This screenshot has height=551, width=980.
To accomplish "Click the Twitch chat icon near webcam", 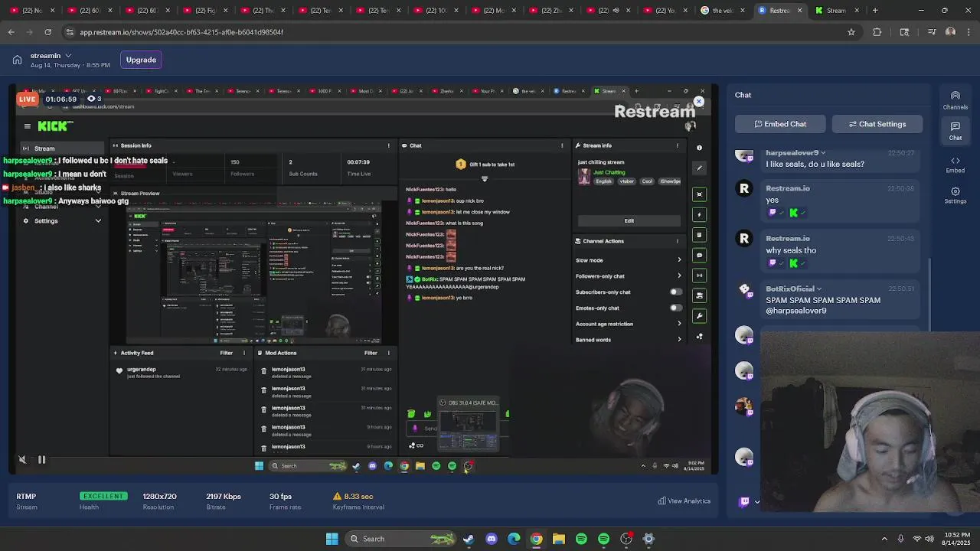I will (744, 502).
